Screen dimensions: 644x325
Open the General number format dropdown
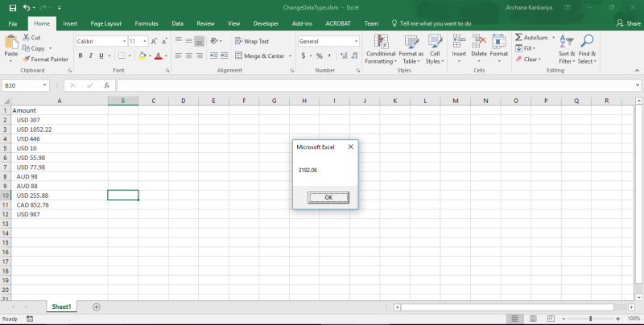tap(356, 42)
